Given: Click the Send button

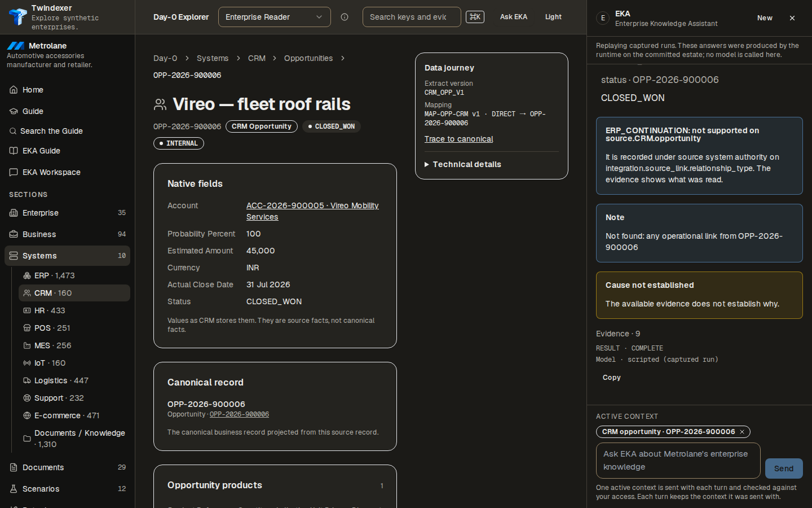Looking at the screenshot, I should point(784,468).
